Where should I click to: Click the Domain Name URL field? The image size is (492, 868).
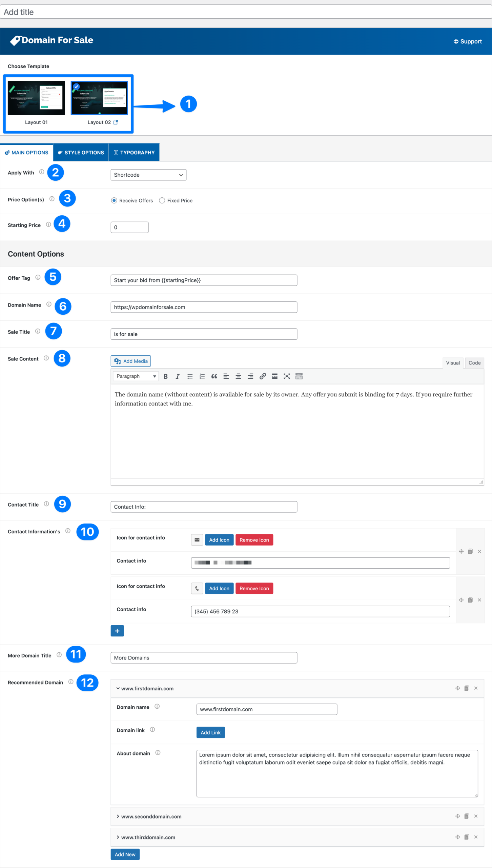[204, 307]
